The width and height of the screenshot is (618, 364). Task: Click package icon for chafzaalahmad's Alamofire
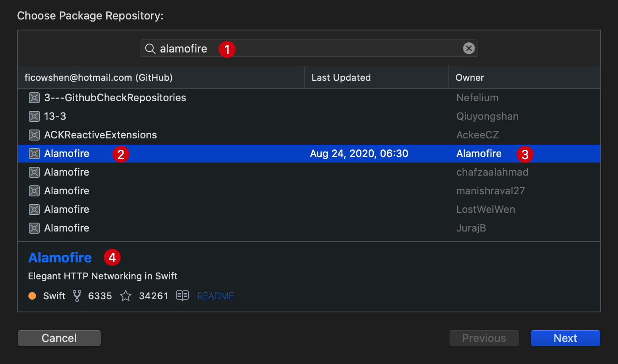tap(34, 172)
